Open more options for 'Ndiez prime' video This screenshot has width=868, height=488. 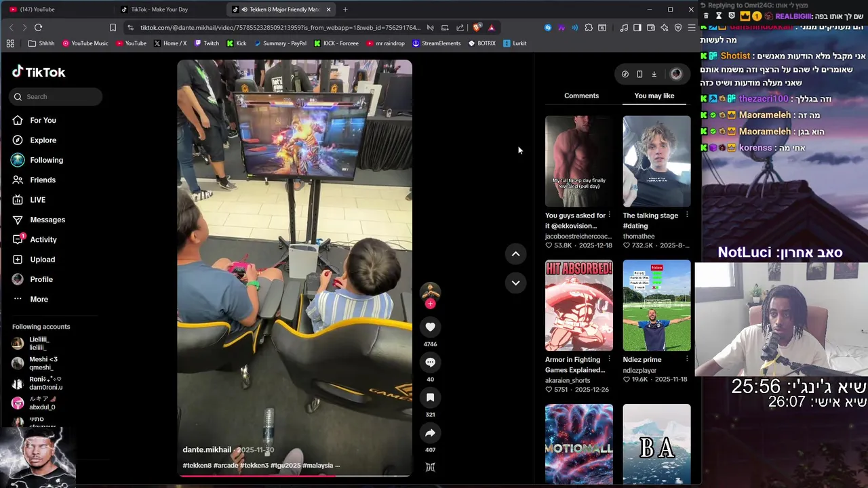(x=687, y=360)
